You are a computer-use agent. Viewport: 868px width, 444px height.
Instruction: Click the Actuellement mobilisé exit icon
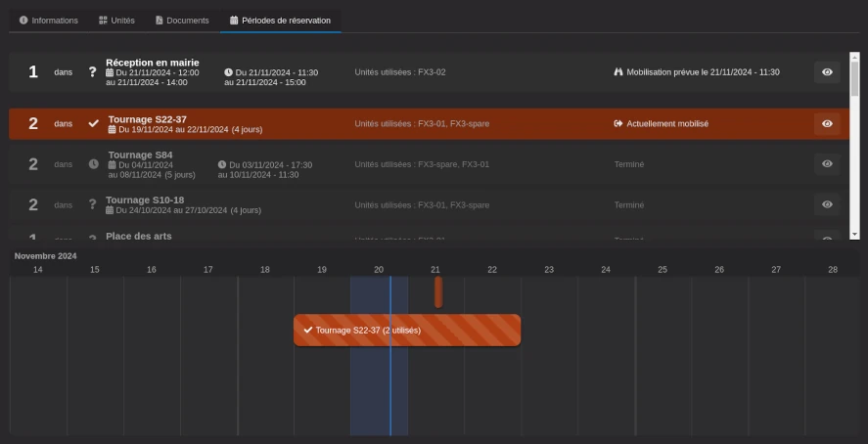[x=618, y=124]
